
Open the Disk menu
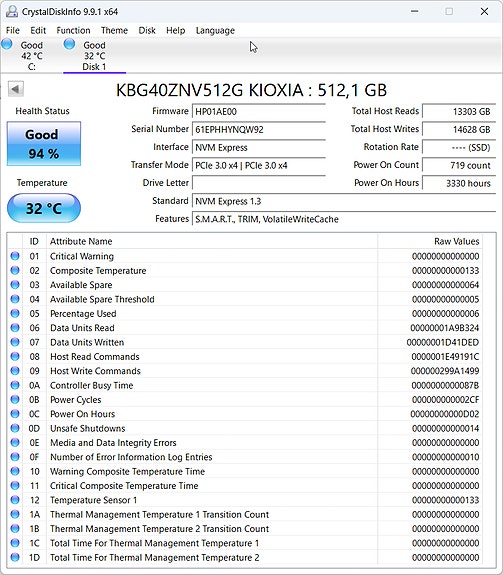coord(147,30)
